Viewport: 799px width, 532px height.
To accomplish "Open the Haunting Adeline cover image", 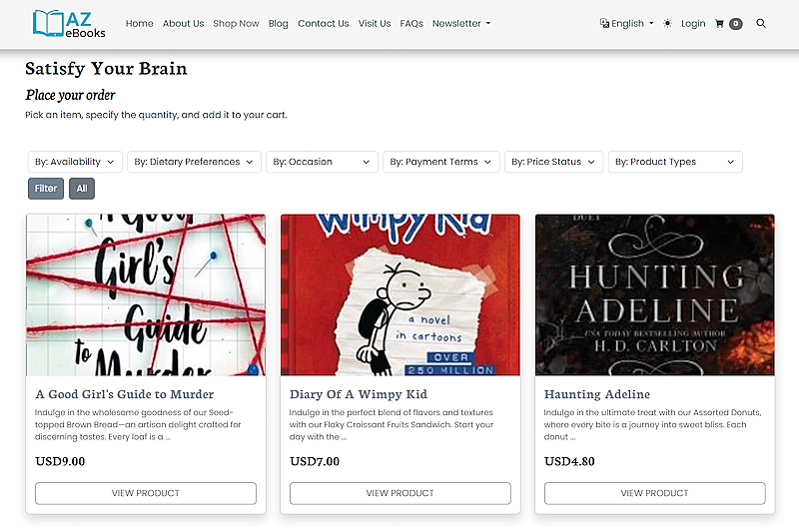I will tap(654, 294).
